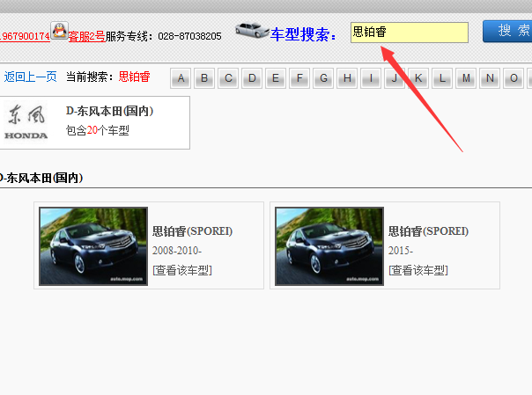
Task: Filter brands by letter F
Action: [x=299, y=78]
